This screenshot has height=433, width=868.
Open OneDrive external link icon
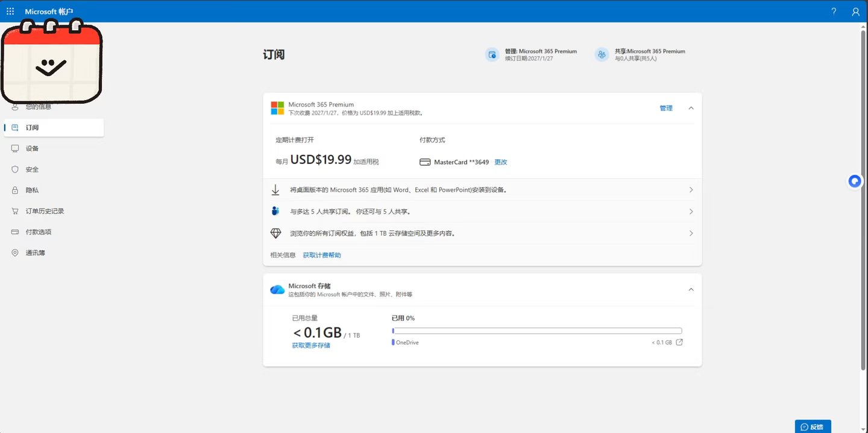[679, 343]
